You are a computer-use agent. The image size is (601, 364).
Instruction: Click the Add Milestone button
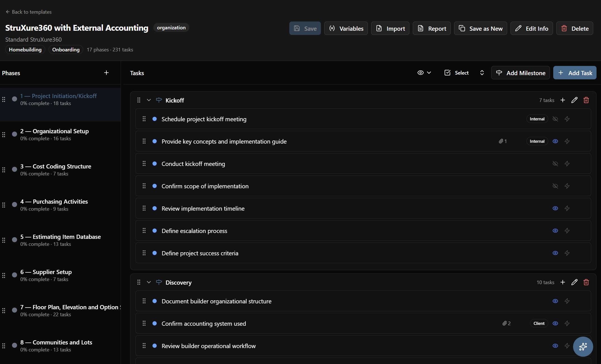(520, 73)
